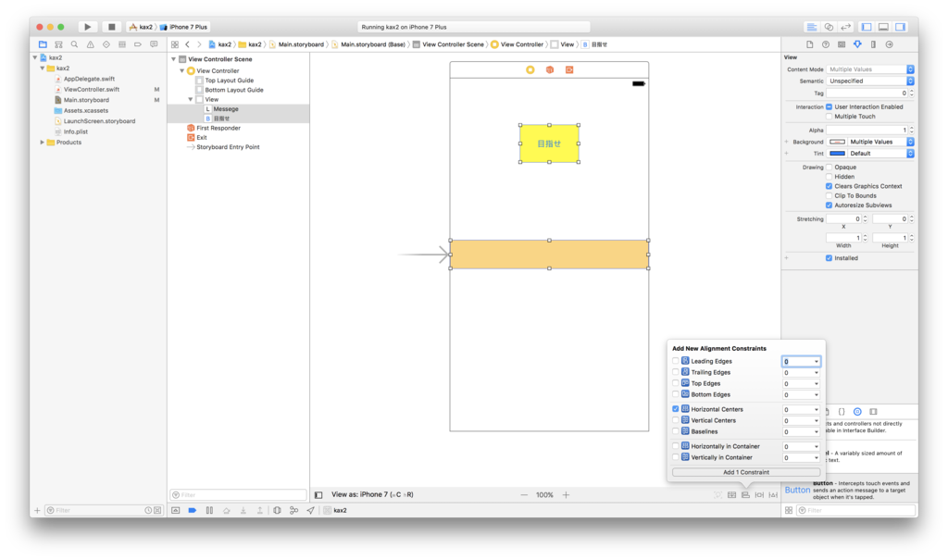948x560 pixels.
Task: Click the related items grid icon
Action: tap(175, 44)
